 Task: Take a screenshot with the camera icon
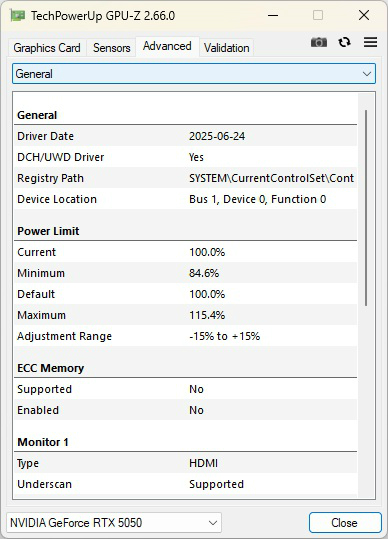click(319, 42)
